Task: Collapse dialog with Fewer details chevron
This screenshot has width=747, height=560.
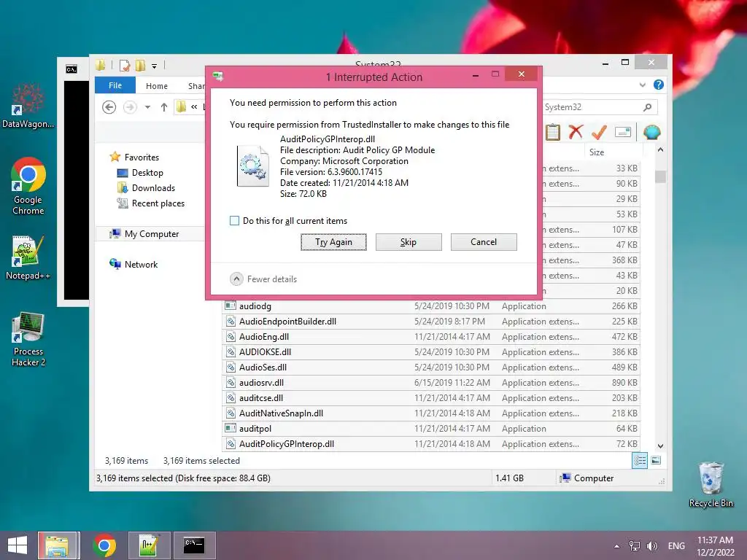Action: point(236,279)
